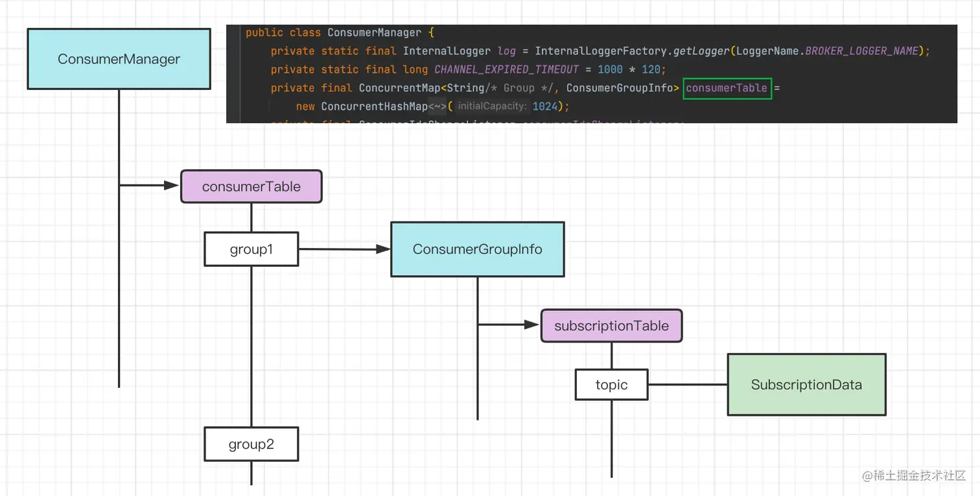The height and width of the screenshot is (496, 980).
Task: Click the arrowhead pointing to ConsumerGroupInfo
Action: pos(383,249)
